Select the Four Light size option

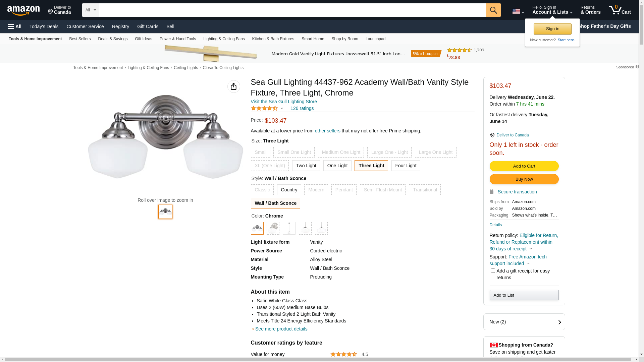coord(406,166)
